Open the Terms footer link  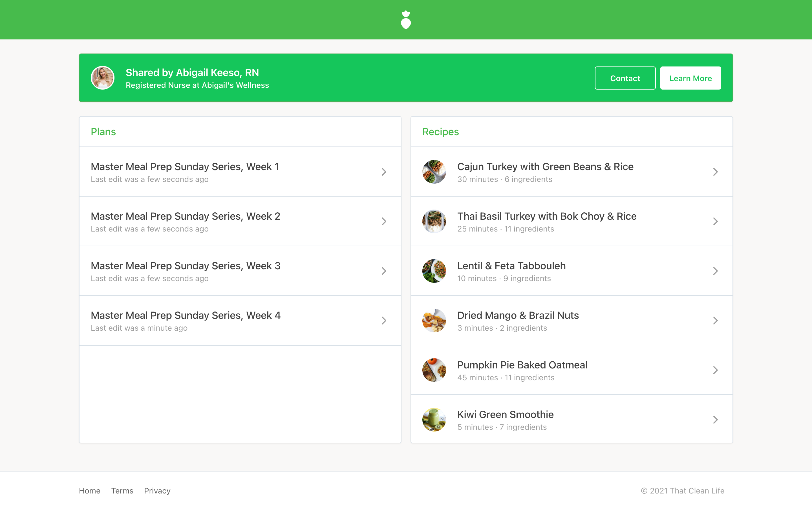point(122,491)
